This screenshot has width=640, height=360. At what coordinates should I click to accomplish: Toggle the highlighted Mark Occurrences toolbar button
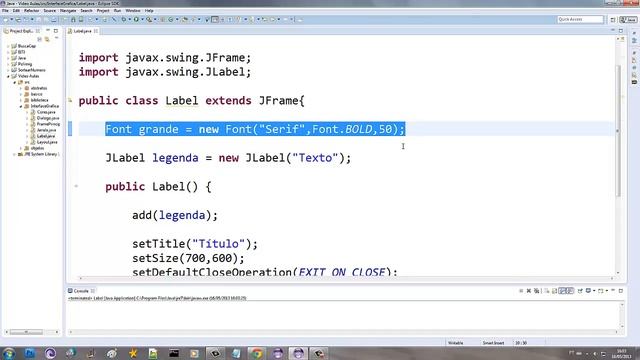click(214, 19)
